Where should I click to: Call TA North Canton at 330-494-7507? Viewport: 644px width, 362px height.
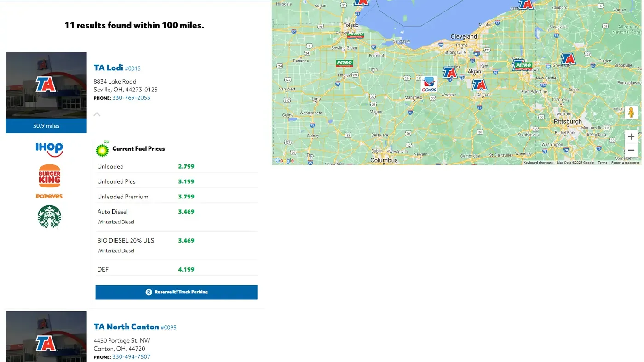pyautogui.click(x=131, y=357)
